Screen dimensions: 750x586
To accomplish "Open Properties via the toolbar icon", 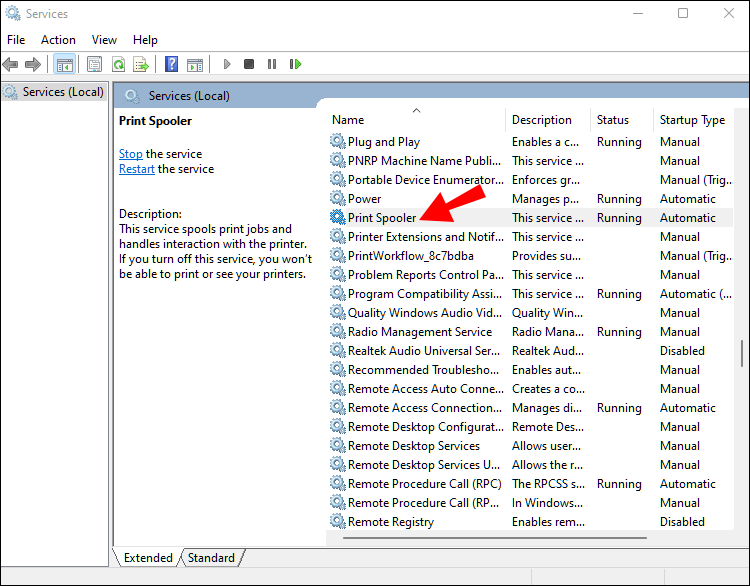I will coord(95,64).
